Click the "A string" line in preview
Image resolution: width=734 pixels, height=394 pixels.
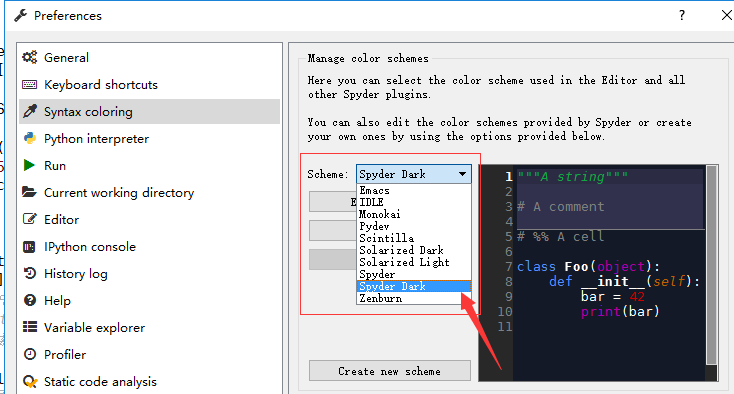click(x=573, y=176)
